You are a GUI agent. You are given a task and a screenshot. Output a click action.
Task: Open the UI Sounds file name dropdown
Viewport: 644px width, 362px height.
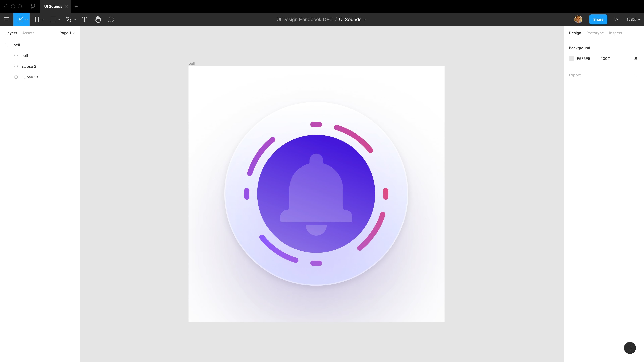pos(352,19)
